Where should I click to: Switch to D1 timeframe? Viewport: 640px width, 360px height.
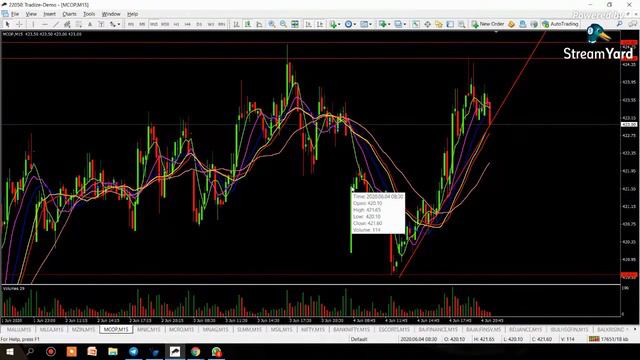click(199, 24)
